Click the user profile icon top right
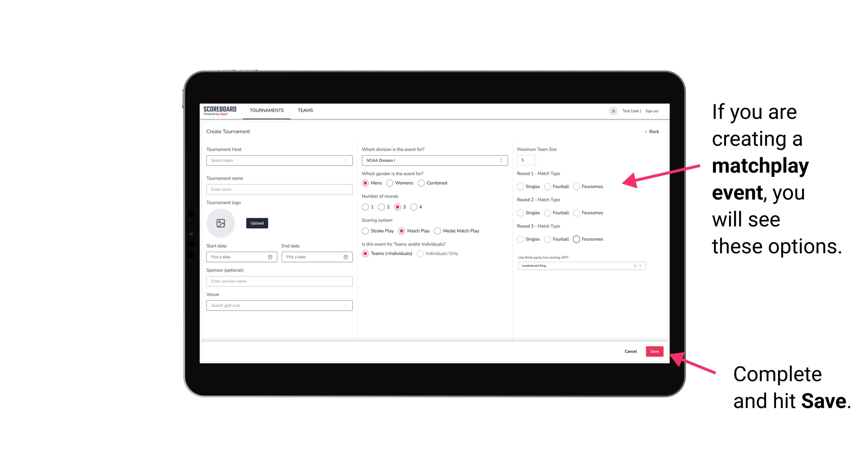Screen dimensions: 868x467 pyautogui.click(x=613, y=111)
